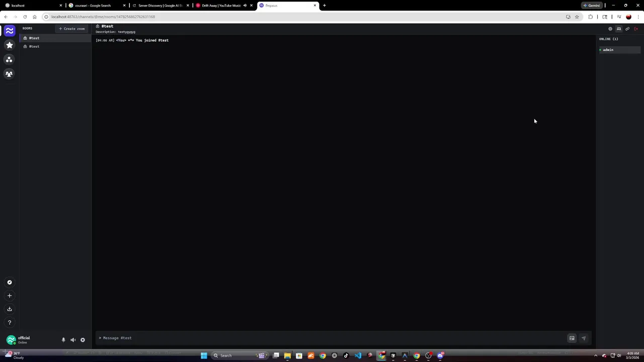
Task: Click the plus add server icon
Action: coord(9,296)
